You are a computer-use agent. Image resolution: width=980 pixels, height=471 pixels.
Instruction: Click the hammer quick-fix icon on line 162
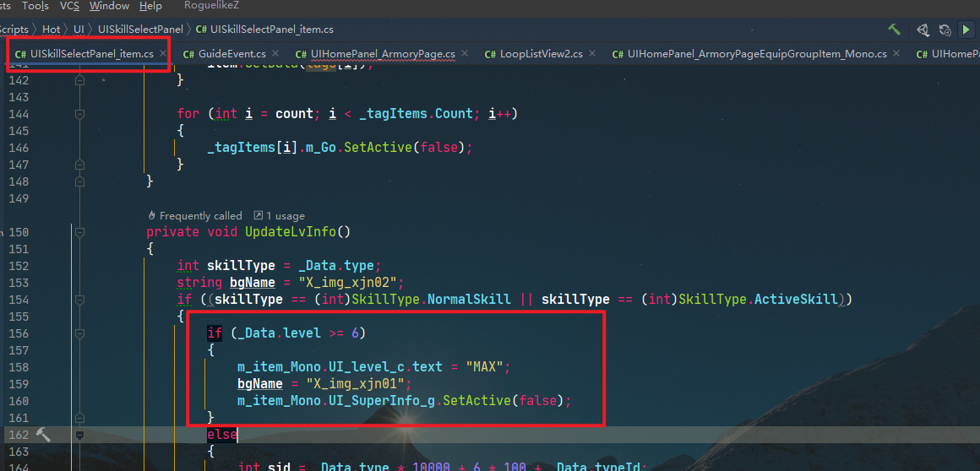(x=43, y=435)
